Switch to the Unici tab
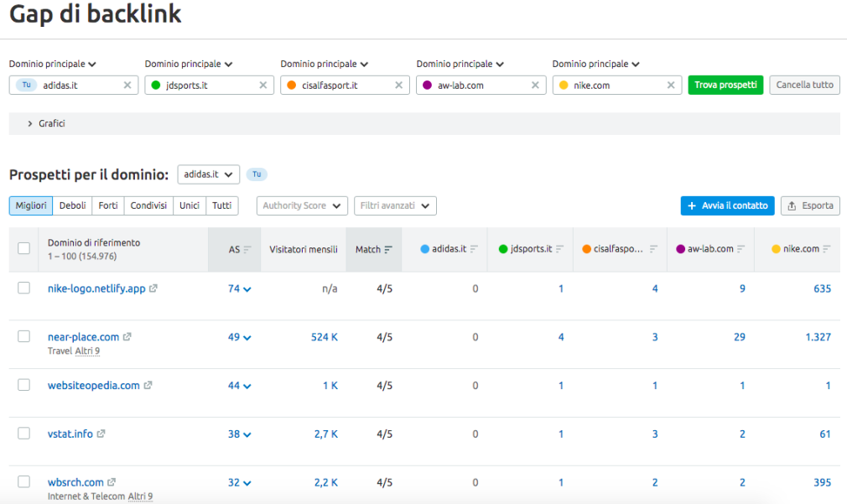 click(190, 205)
